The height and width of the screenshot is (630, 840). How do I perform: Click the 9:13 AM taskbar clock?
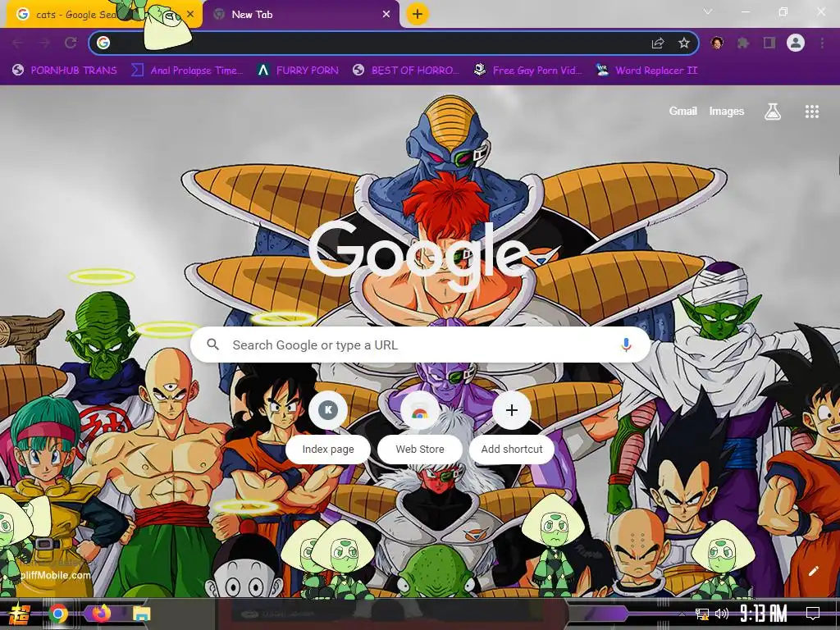click(x=764, y=614)
